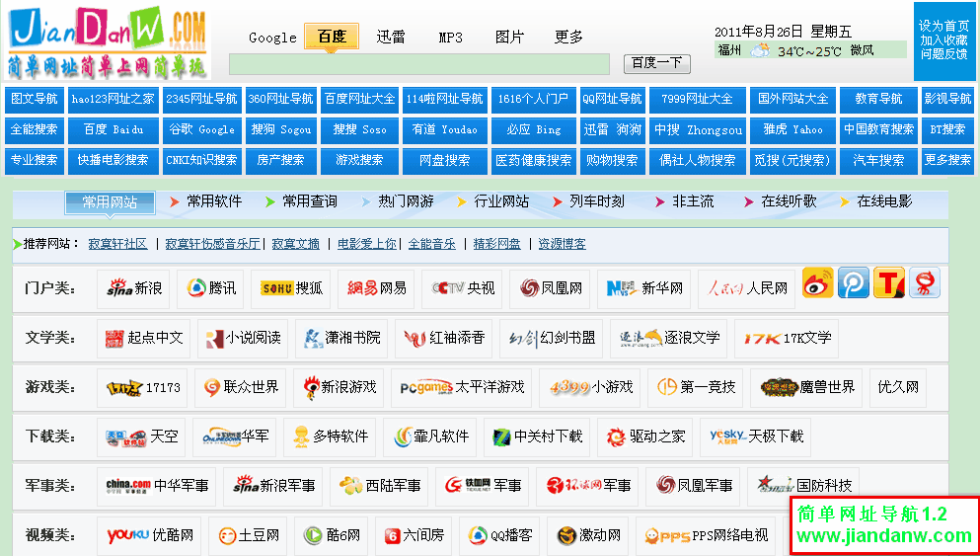Open 问题反馈 feedback link

pyautogui.click(x=943, y=54)
